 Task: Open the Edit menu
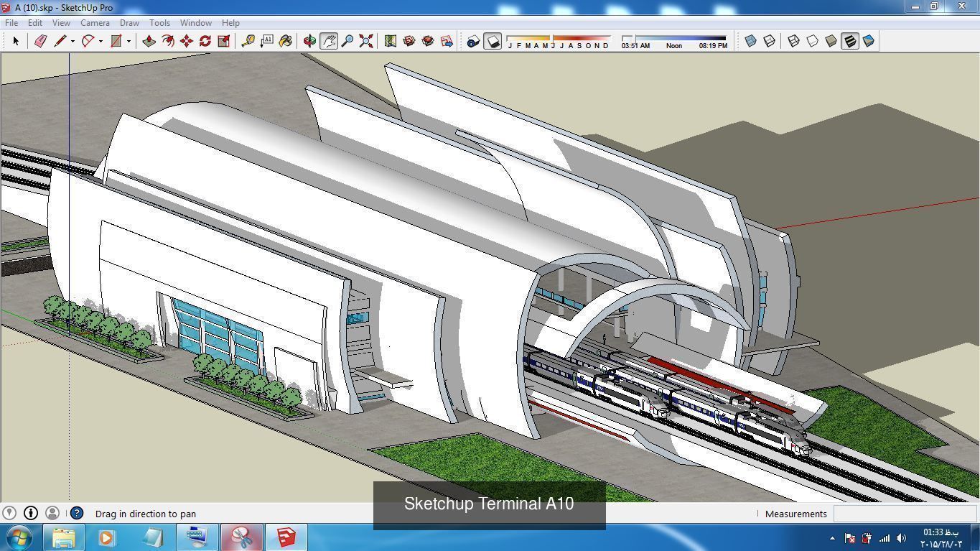coord(34,23)
